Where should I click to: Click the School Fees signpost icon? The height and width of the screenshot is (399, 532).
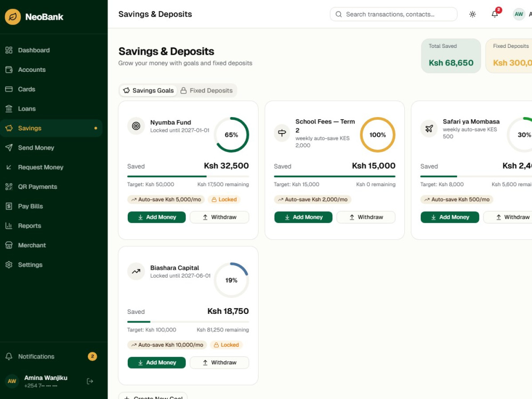282,133
